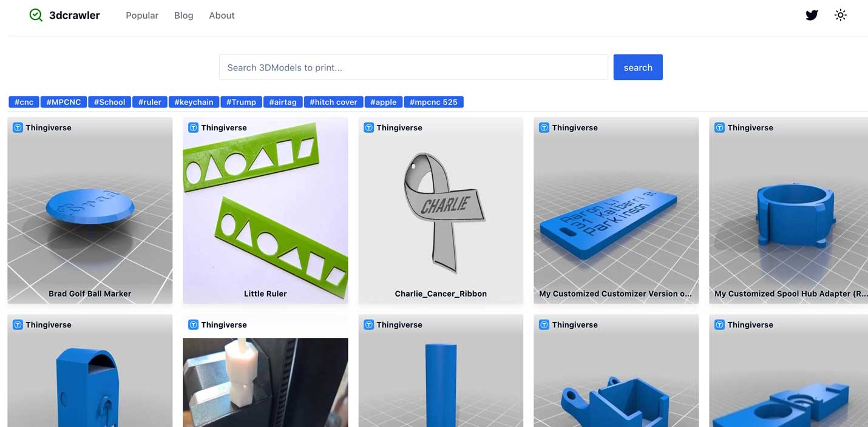Open the #keychain tag results
The width and height of the screenshot is (868, 427).
pyautogui.click(x=194, y=101)
